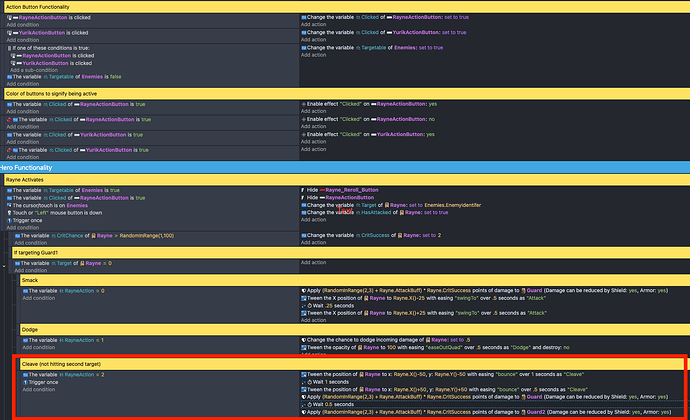Click the Hide action icon before Rayne_Reroll_Button

[x=302, y=189]
